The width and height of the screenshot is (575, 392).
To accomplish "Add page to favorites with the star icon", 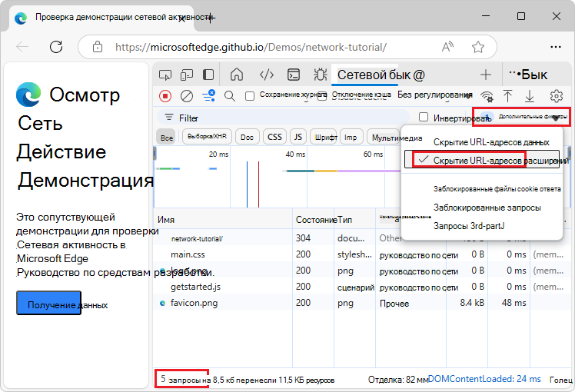I will click(478, 47).
